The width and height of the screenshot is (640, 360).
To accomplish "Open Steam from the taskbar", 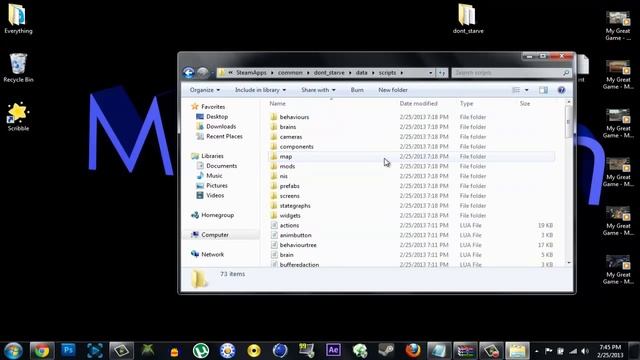I will [x=386, y=351].
